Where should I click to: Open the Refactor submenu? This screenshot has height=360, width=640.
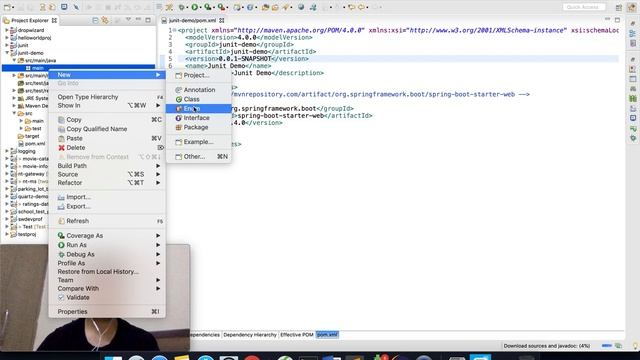(x=107, y=183)
